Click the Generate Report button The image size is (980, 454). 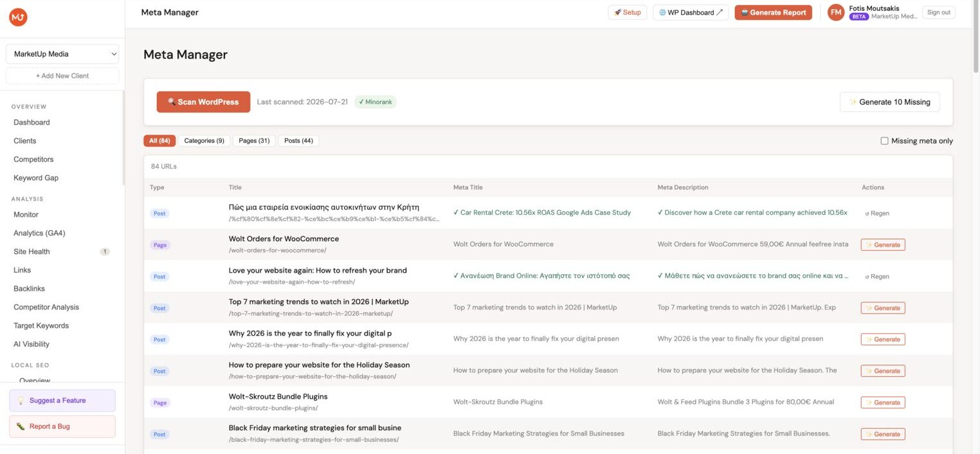[x=773, y=12]
